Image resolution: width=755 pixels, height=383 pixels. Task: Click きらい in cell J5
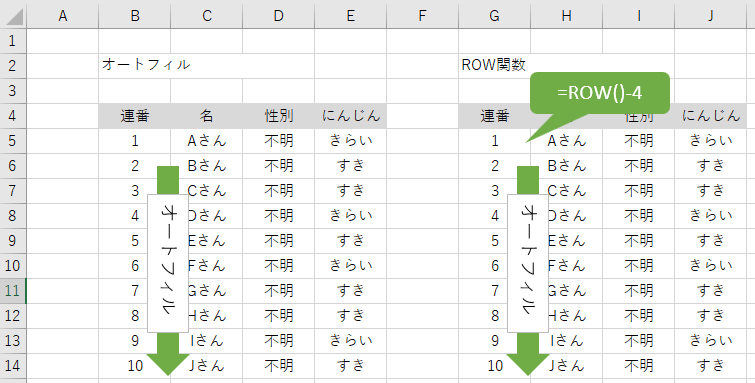coord(711,141)
